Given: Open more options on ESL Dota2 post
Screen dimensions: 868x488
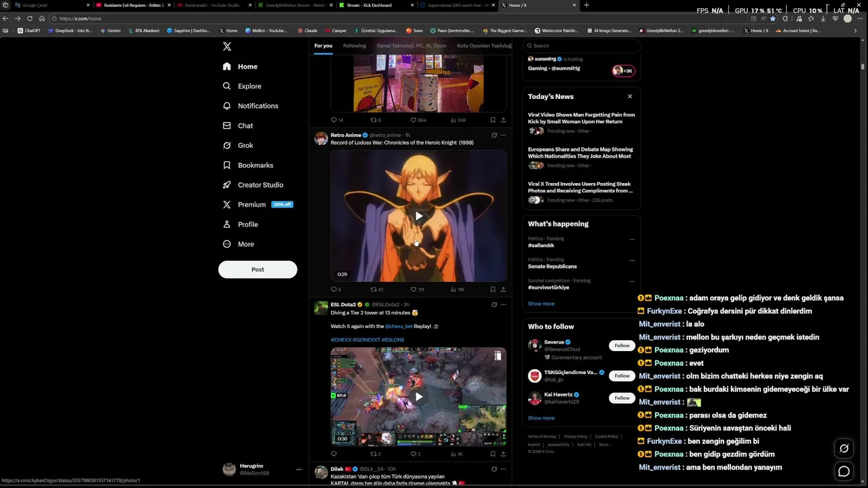Looking at the screenshot, I should click(503, 304).
